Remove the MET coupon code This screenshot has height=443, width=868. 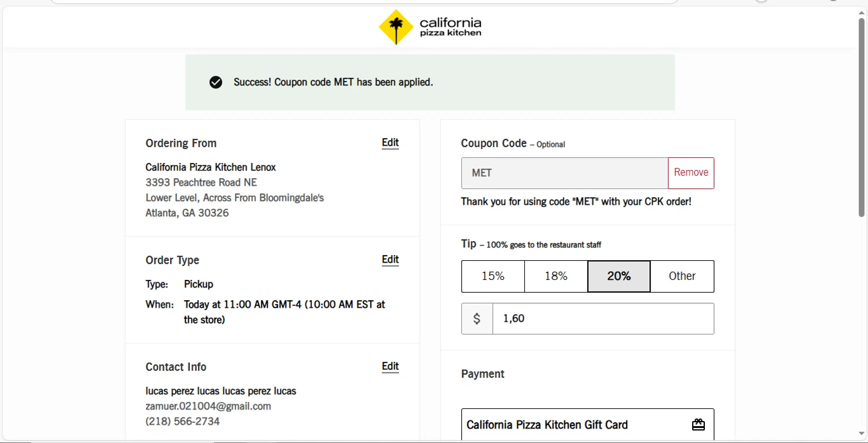tap(691, 173)
